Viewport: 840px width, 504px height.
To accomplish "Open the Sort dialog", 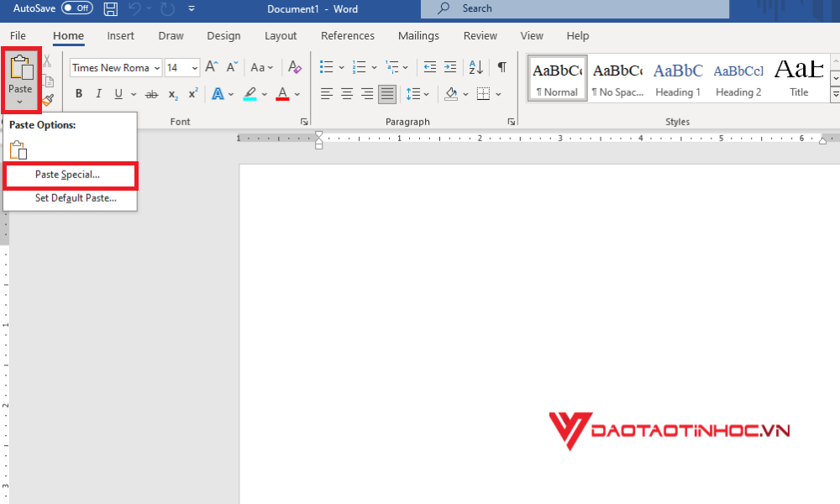I will pos(475,66).
